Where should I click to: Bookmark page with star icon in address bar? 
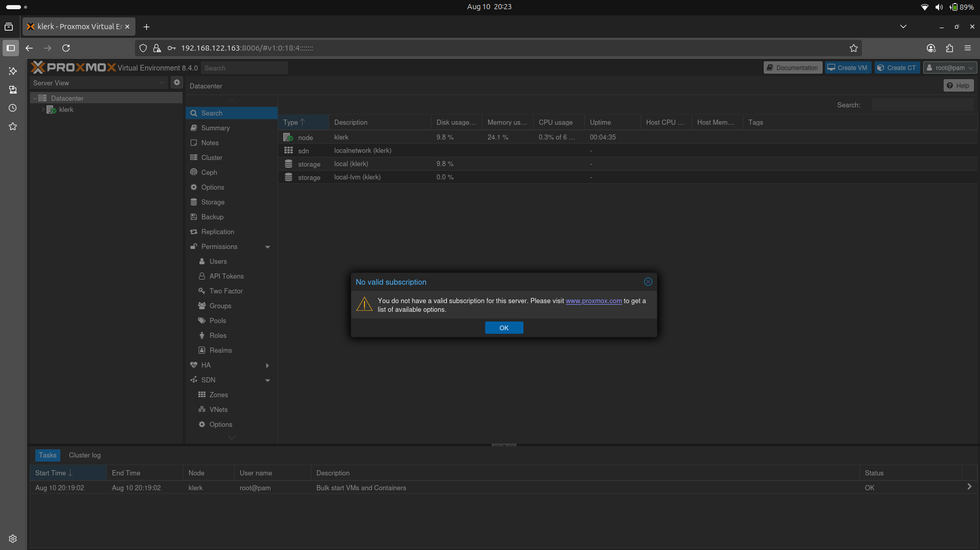tap(853, 48)
